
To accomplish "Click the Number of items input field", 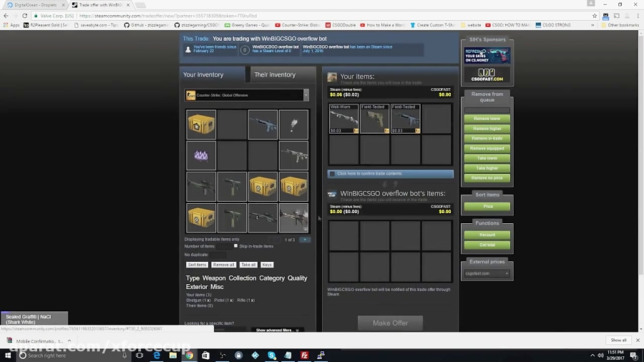I will 224,246.
